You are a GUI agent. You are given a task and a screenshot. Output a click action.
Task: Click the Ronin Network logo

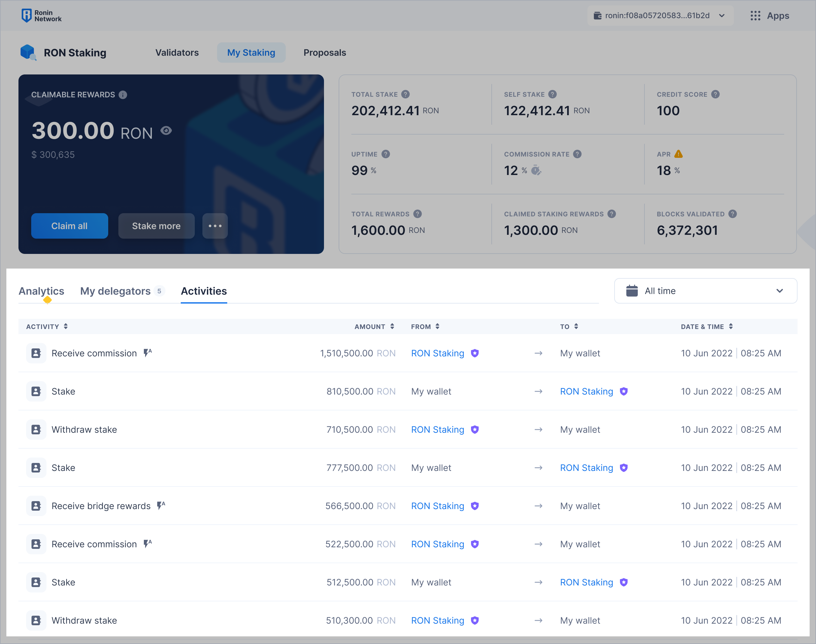coord(41,16)
